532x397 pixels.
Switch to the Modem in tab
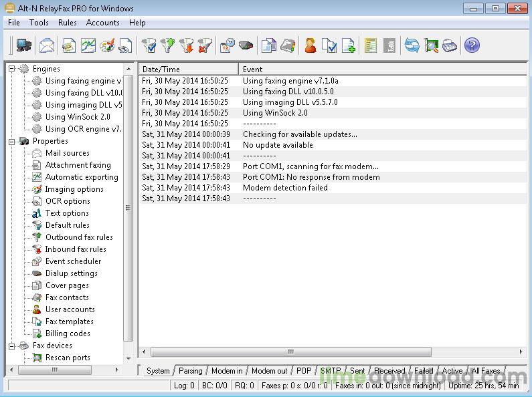pos(227,371)
